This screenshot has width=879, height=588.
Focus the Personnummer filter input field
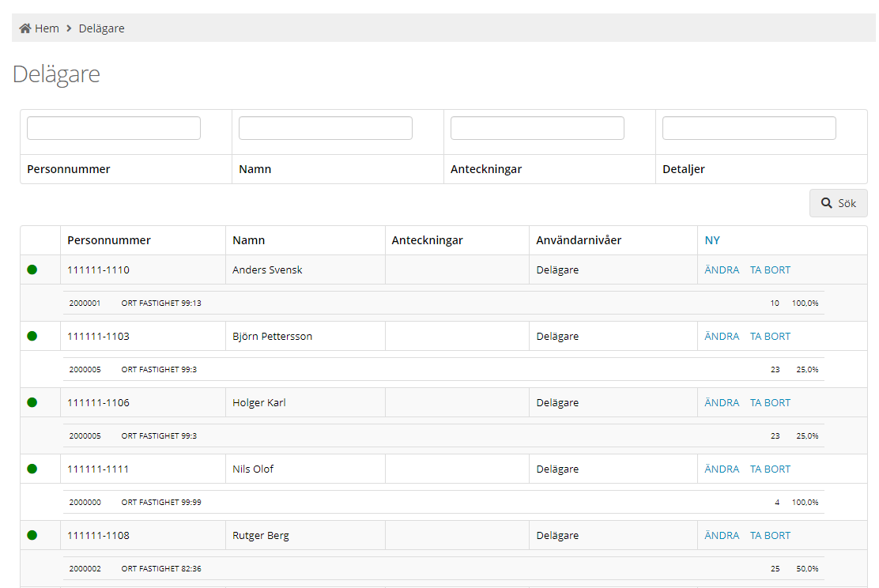[x=114, y=128]
